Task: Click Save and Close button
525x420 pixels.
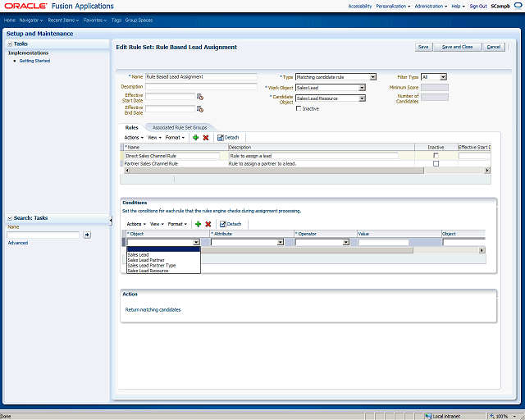Action: point(458,47)
